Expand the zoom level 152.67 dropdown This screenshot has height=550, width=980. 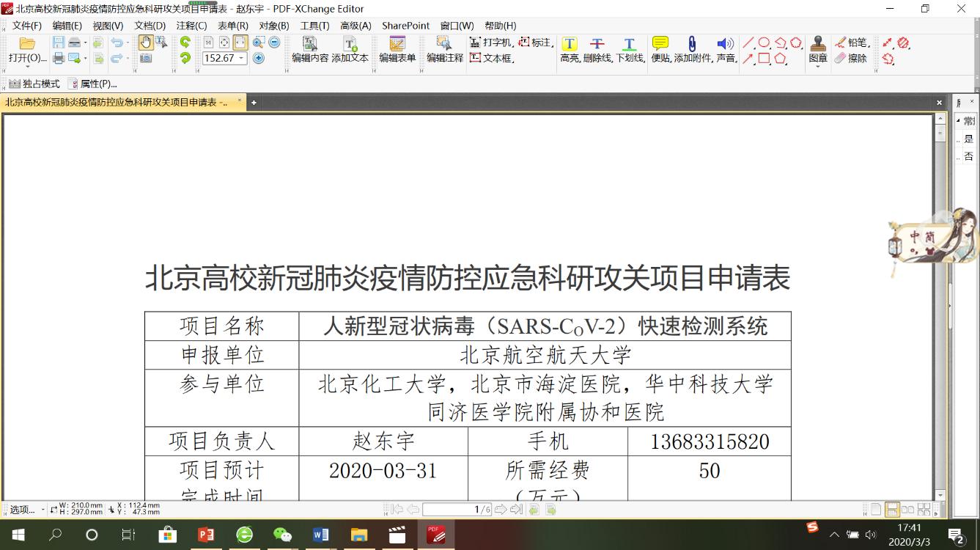tap(242, 59)
